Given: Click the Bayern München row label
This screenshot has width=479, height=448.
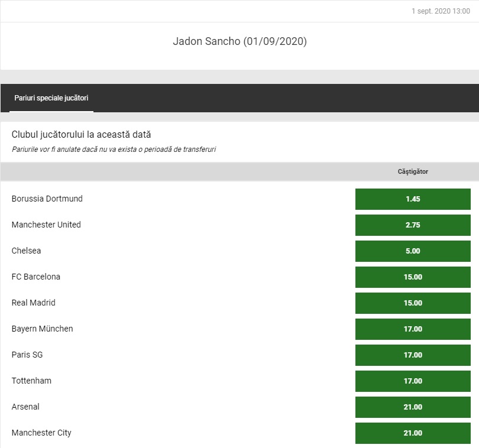Looking at the screenshot, I should pos(43,329).
